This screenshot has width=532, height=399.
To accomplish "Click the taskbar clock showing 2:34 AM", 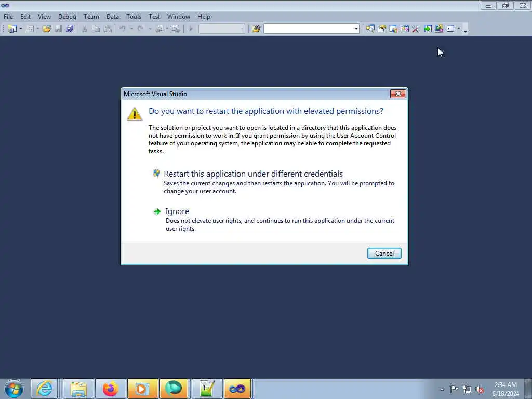I will [x=506, y=389].
